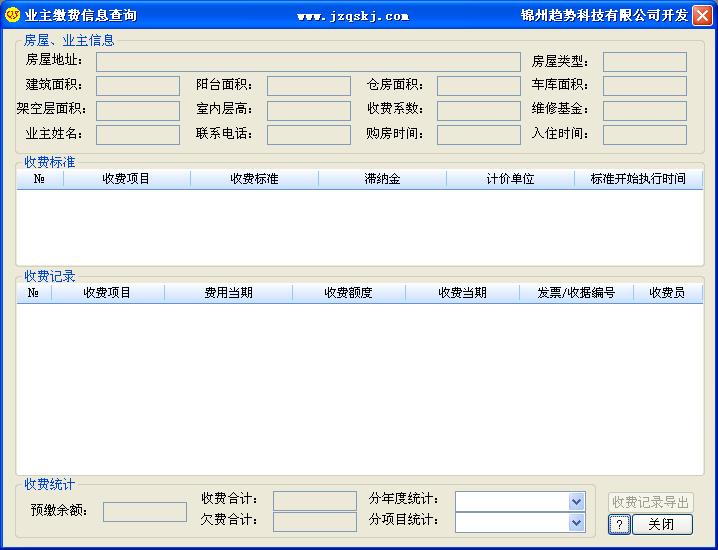Click the 发票/收据编号 column header
The height and width of the screenshot is (550, 718).
pos(576,293)
